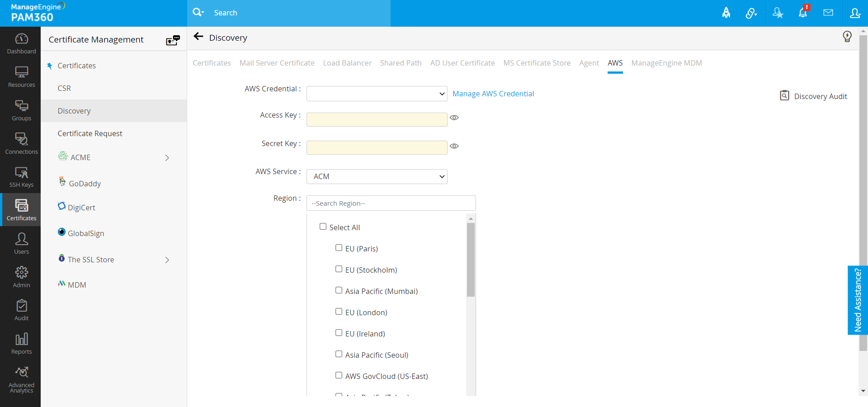
Task: Click the region list scrollbar thumb
Action: pos(471,259)
